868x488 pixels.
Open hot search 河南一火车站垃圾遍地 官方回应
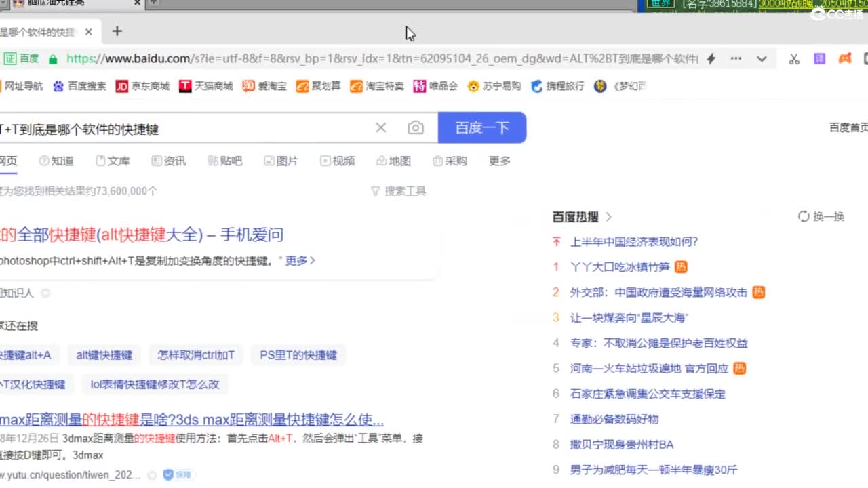click(x=649, y=368)
